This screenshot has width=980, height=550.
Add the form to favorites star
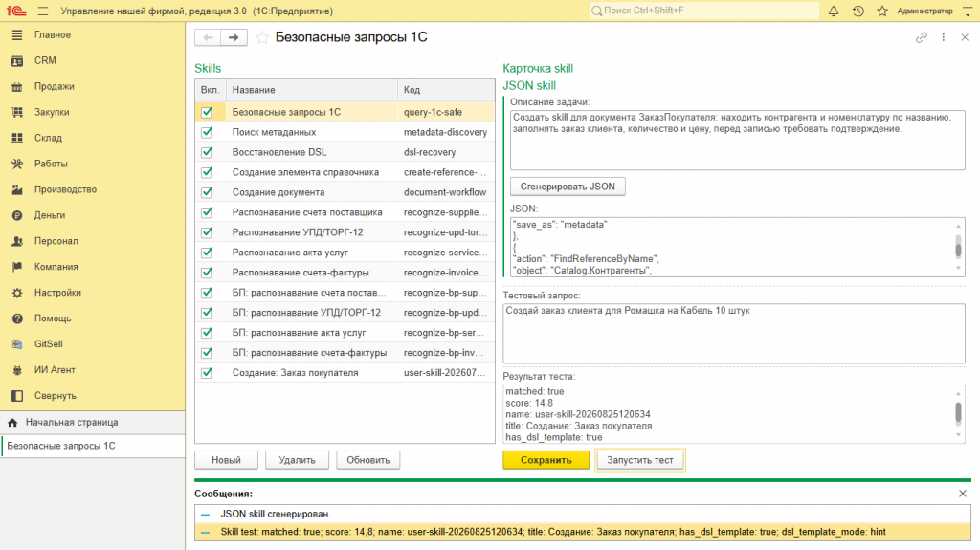point(262,37)
